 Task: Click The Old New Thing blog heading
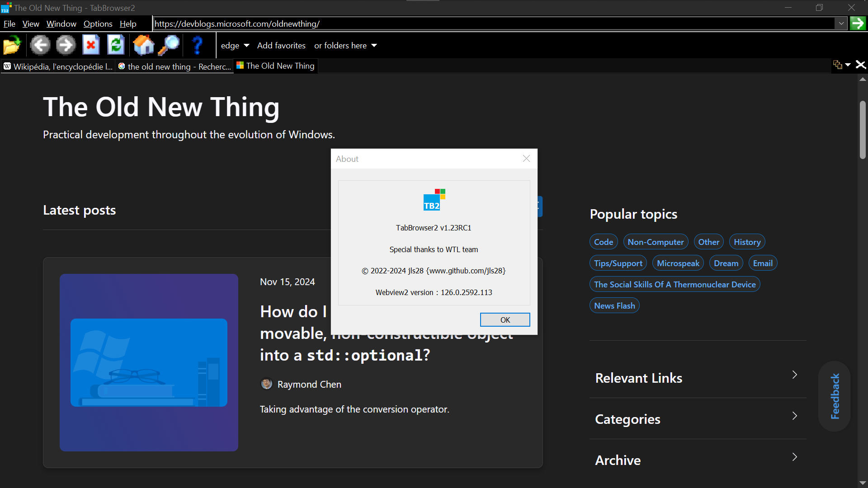point(161,107)
